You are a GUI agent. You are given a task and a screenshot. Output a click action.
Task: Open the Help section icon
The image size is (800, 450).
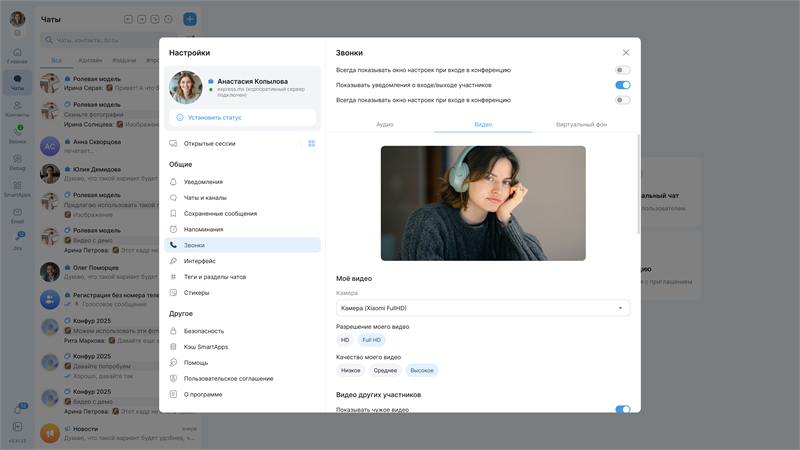click(174, 362)
